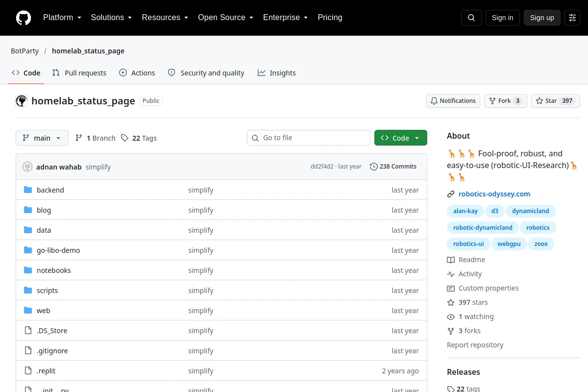This screenshot has height=392, width=588.
Task: Switch to the Actions tab
Action: [x=137, y=73]
